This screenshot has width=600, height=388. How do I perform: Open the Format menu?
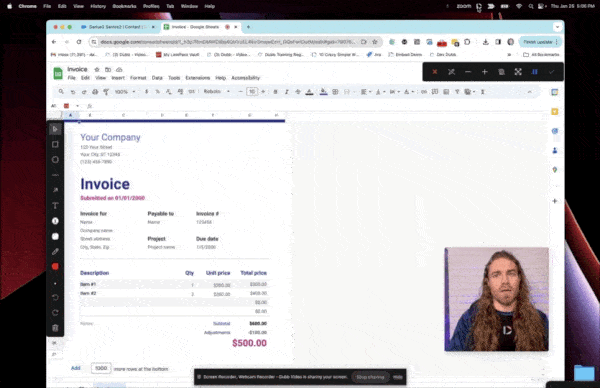(138, 78)
